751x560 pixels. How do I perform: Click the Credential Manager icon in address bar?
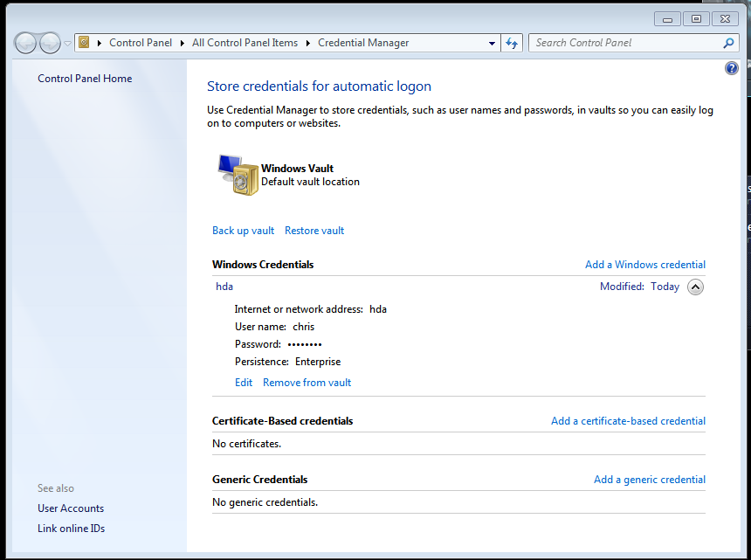tap(84, 43)
